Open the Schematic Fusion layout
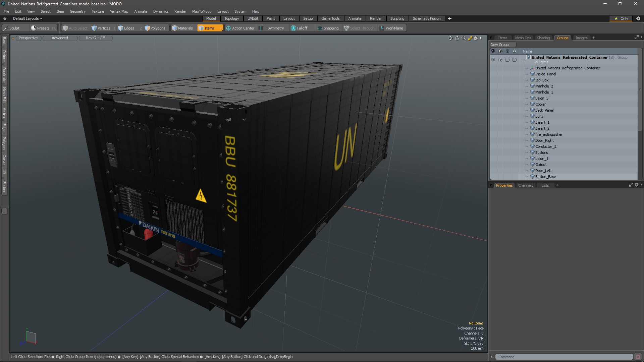 pyautogui.click(x=426, y=18)
